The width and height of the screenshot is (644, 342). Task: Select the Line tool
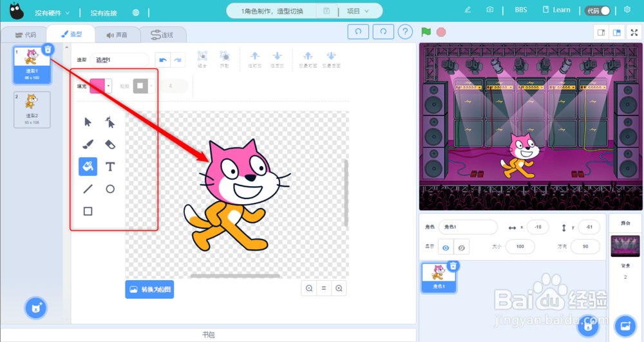(x=88, y=189)
